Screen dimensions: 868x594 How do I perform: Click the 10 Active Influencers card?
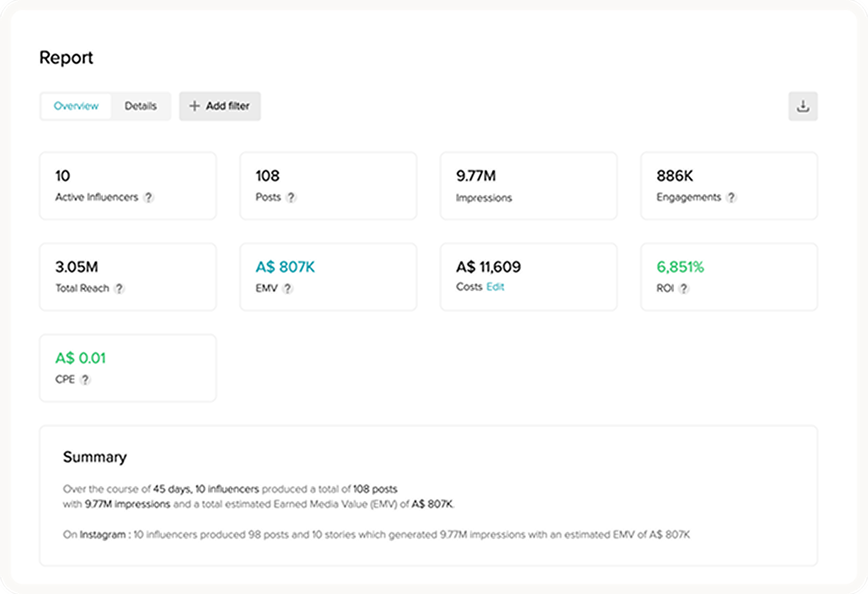click(127, 186)
